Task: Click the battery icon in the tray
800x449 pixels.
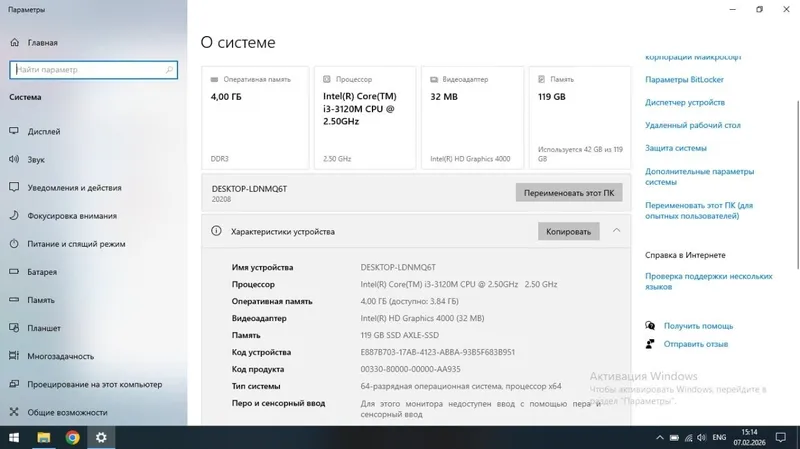Action: [x=674, y=437]
